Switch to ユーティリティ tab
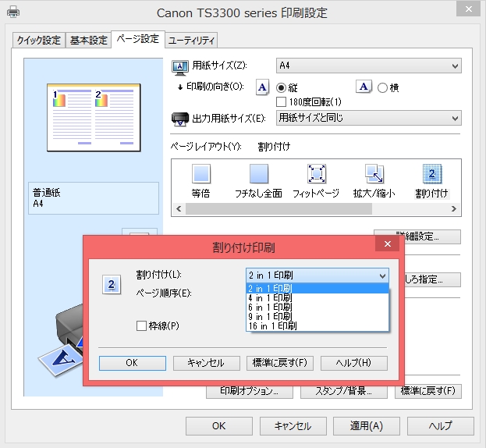The height and width of the screenshot is (448, 486). (191, 40)
